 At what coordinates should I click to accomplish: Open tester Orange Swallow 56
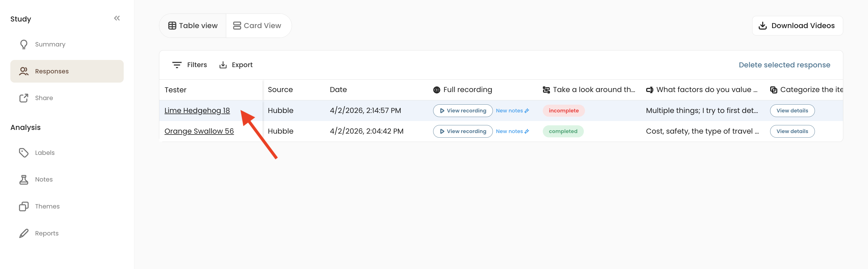point(199,131)
